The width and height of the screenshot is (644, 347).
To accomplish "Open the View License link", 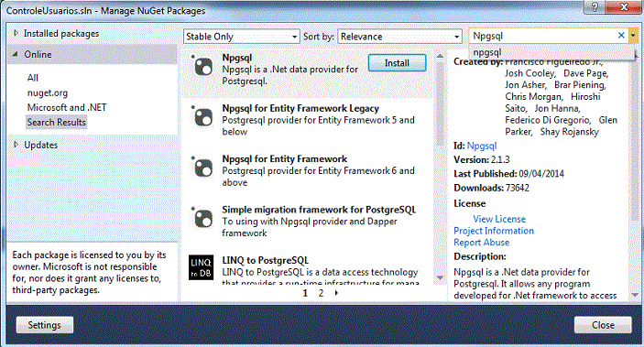I will (x=499, y=219).
